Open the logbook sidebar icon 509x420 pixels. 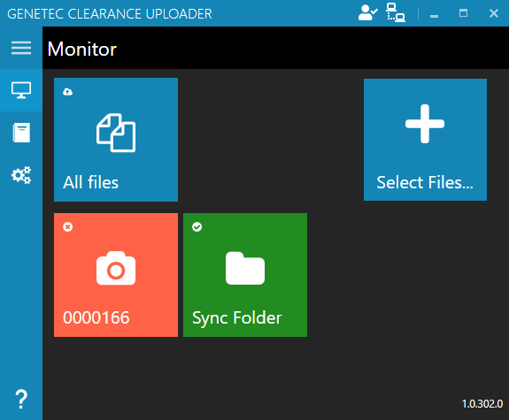21,133
